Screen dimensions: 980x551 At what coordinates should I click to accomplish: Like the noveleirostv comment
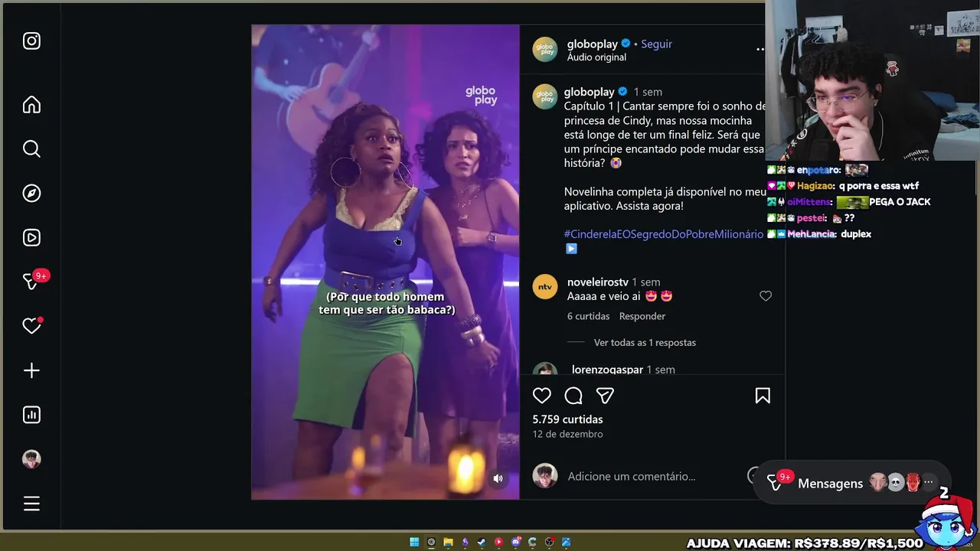coord(766,296)
